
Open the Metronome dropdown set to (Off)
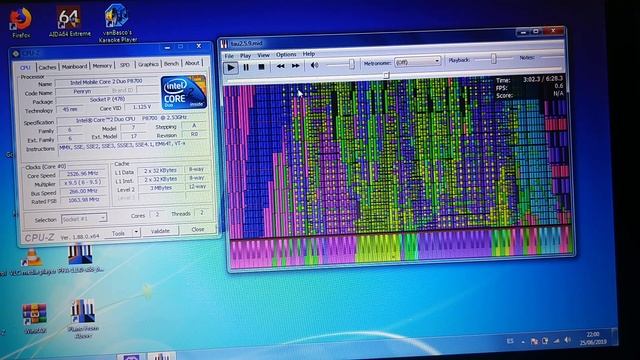pos(418,62)
